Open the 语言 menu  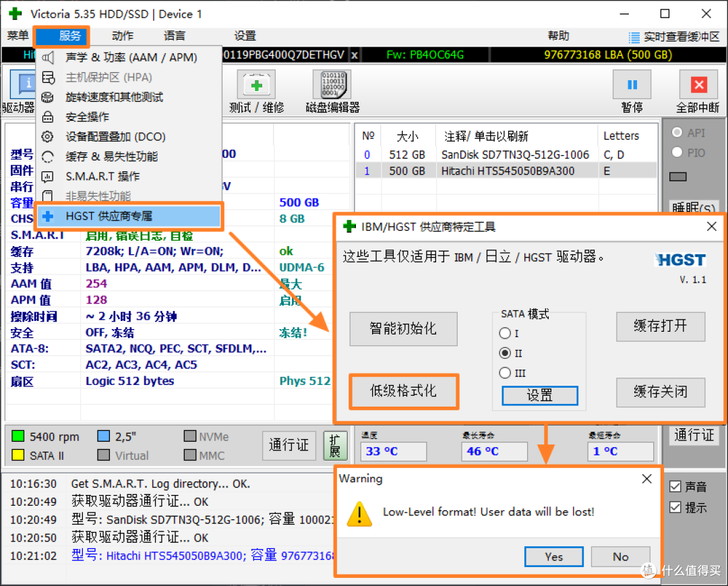tap(174, 36)
